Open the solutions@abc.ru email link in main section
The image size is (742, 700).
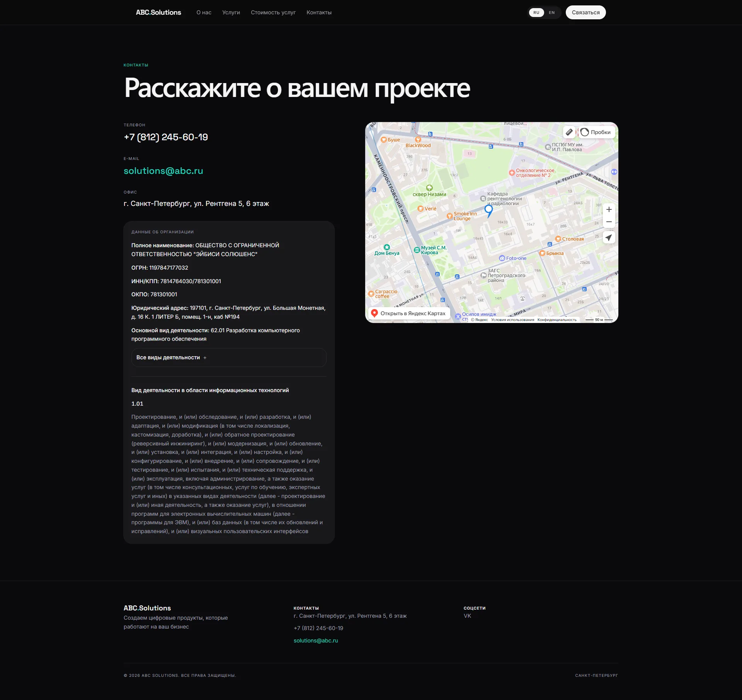click(163, 171)
